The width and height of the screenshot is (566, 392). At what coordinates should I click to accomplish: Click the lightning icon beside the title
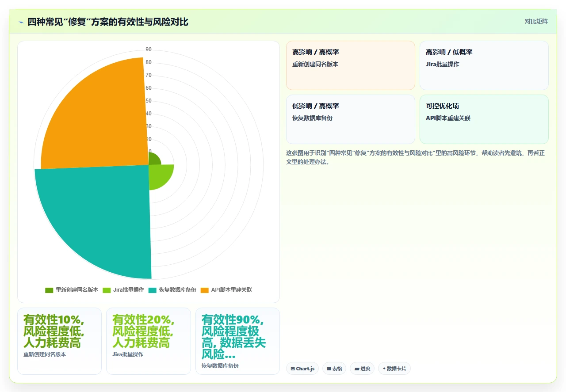tap(21, 22)
